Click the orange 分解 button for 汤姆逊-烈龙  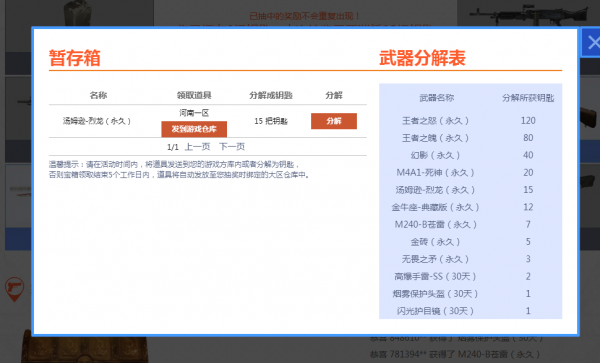[334, 121]
